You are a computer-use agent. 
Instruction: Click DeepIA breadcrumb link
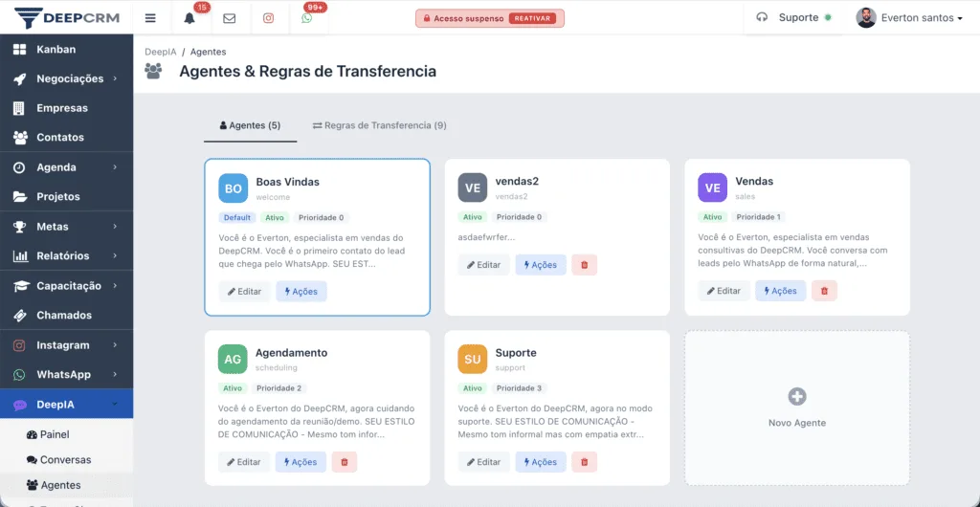coord(160,52)
